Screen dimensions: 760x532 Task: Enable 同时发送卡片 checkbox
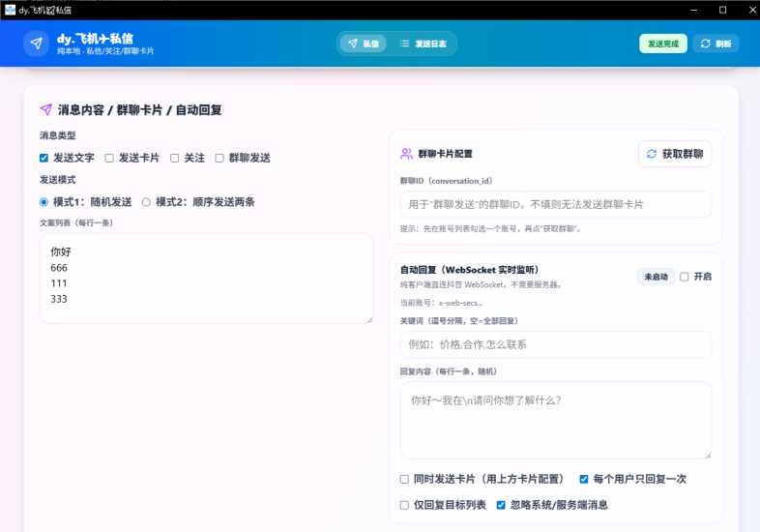404,479
